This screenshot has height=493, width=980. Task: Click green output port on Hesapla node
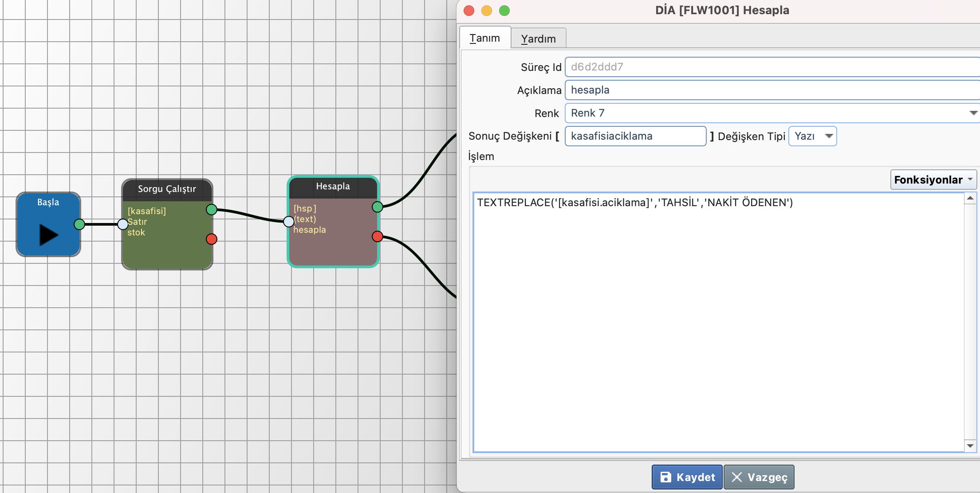pyautogui.click(x=378, y=207)
